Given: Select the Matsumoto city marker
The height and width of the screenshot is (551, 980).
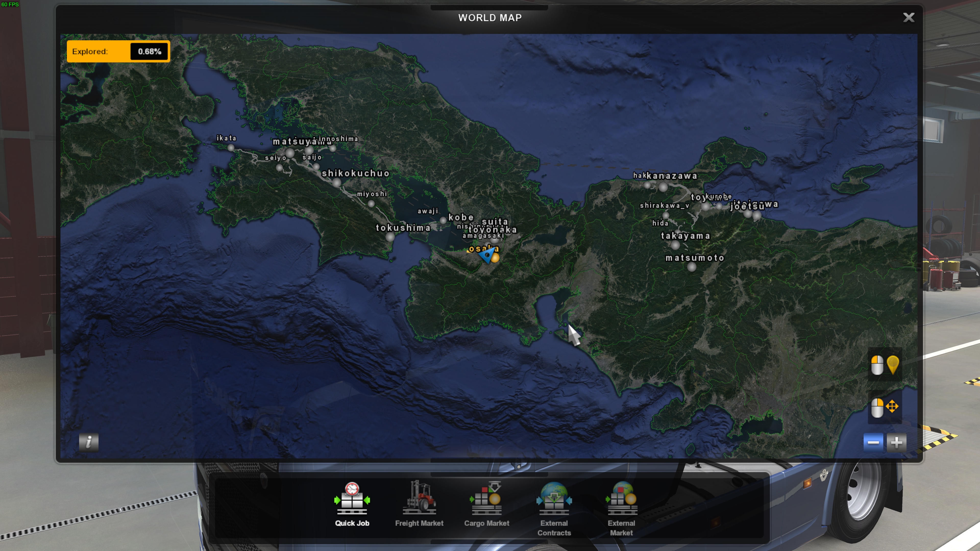Looking at the screenshot, I should click(x=692, y=267).
